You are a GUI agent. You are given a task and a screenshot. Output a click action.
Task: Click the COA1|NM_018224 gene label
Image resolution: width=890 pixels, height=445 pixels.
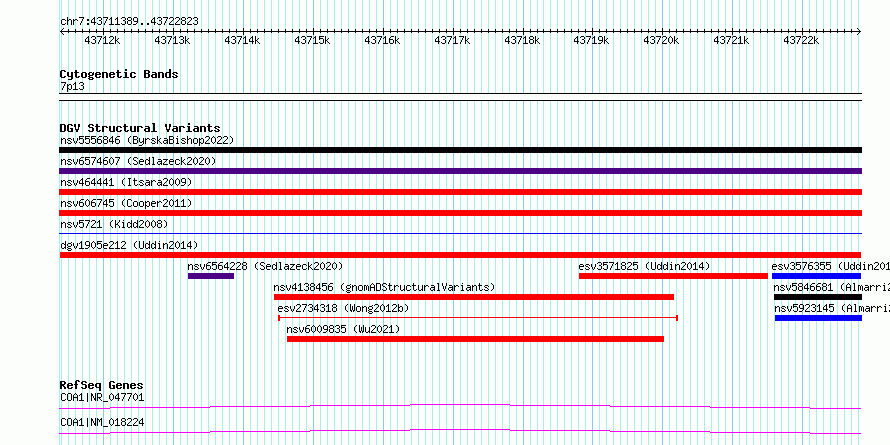[102, 423]
